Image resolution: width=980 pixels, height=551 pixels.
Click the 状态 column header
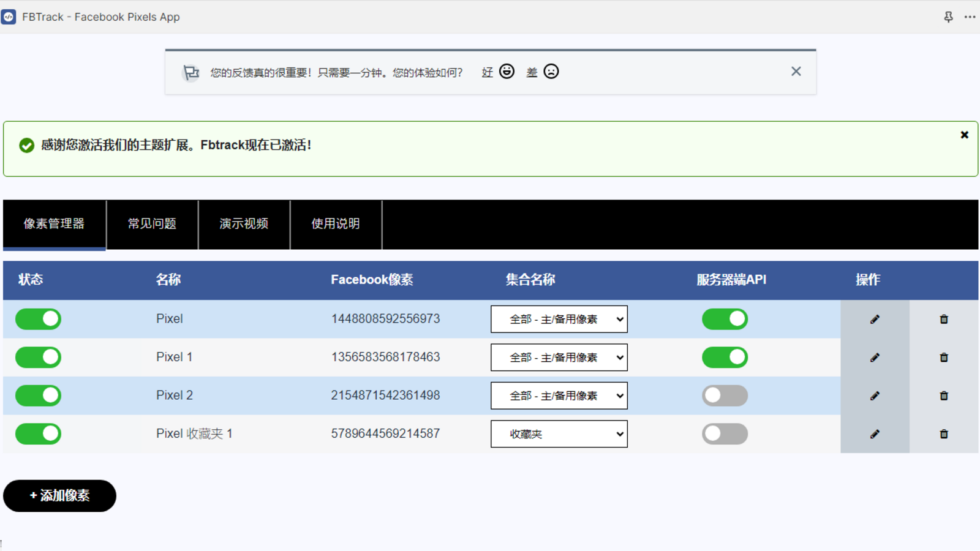31,280
